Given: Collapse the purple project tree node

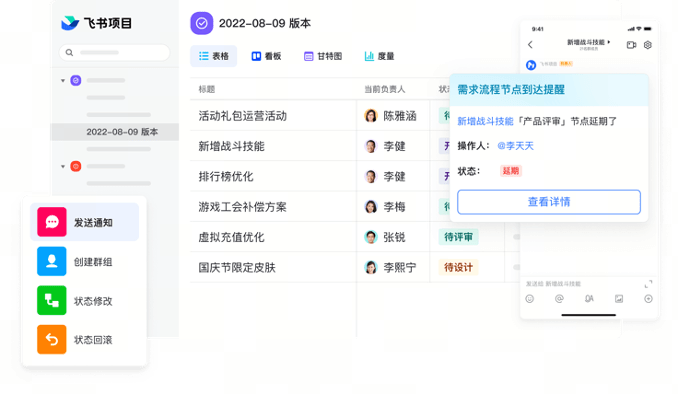Looking at the screenshot, I should pos(63,80).
